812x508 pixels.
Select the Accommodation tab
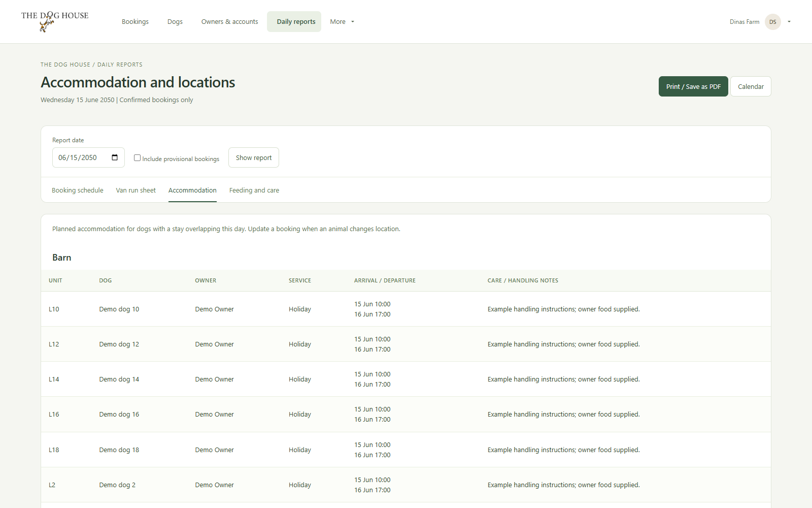tap(192, 190)
